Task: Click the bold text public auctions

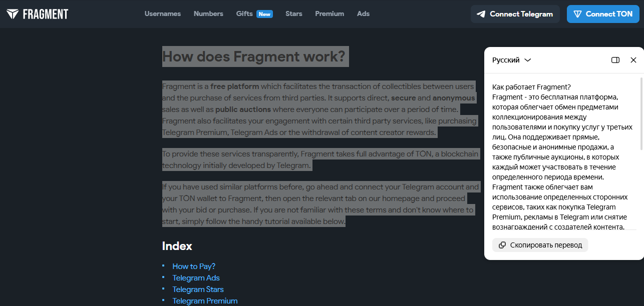Action: [243, 109]
